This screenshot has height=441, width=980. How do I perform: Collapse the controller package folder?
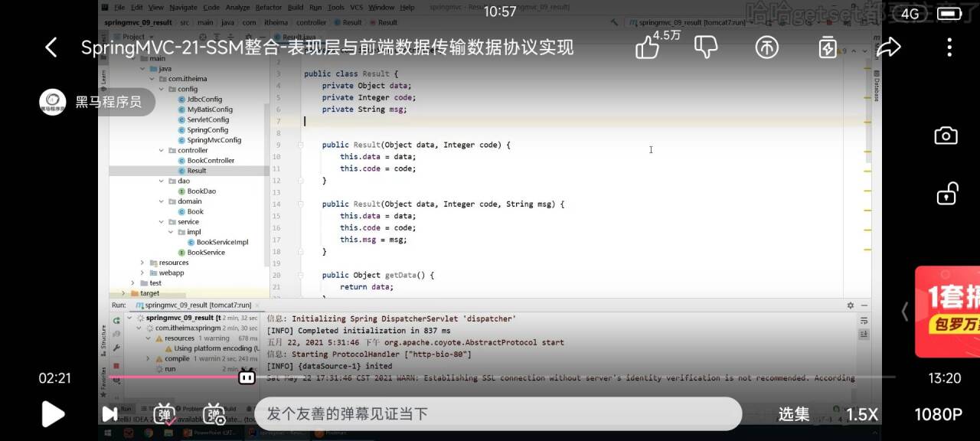pyautogui.click(x=161, y=151)
